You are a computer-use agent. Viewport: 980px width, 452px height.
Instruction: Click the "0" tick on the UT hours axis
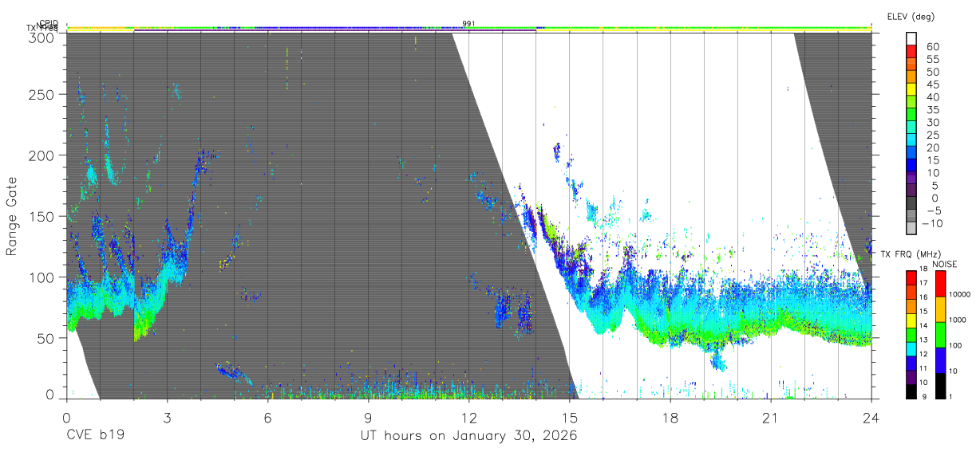point(66,417)
